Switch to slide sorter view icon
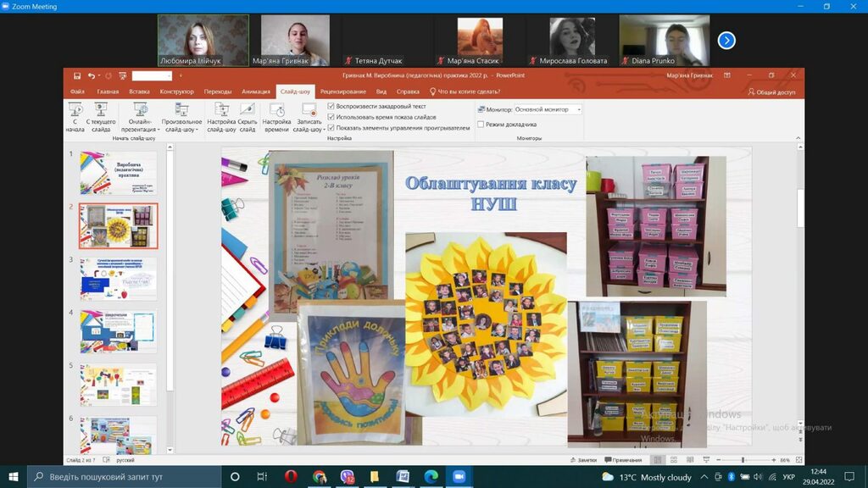Viewport: 868px width, 488px height. (x=674, y=460)
